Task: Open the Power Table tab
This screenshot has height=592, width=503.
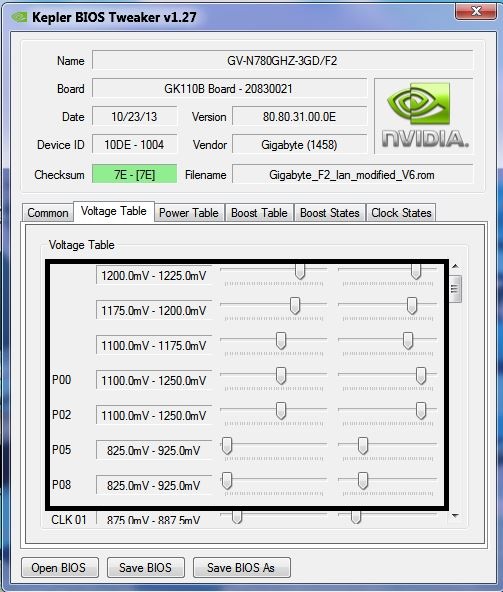Action: point(189,213)
